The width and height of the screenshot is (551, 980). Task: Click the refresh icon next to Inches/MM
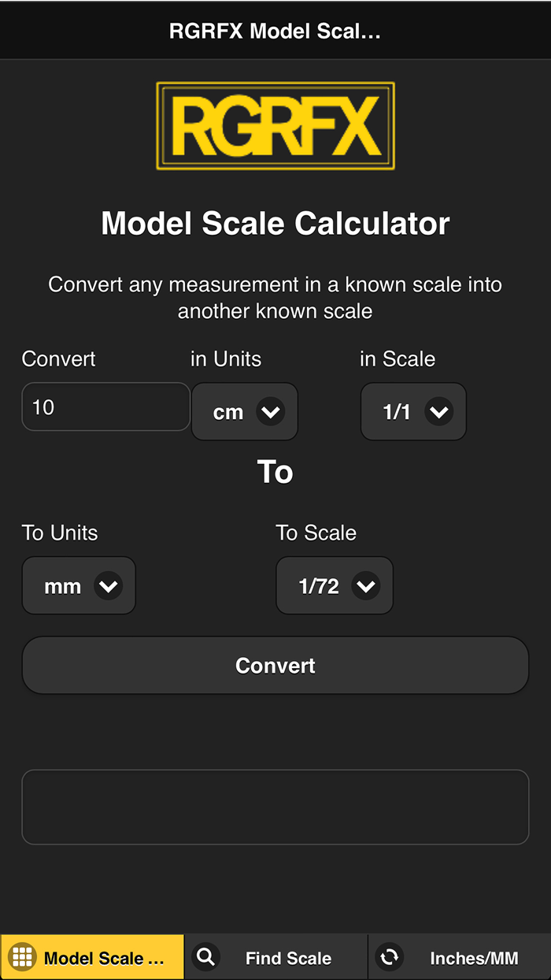(390, 956)
